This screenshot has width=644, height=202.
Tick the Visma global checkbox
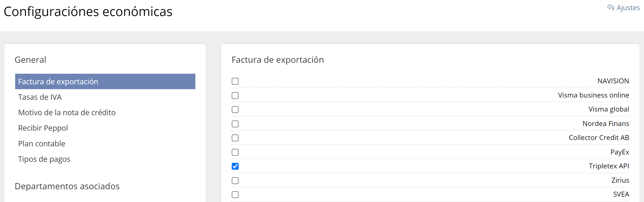coord(235,109)
